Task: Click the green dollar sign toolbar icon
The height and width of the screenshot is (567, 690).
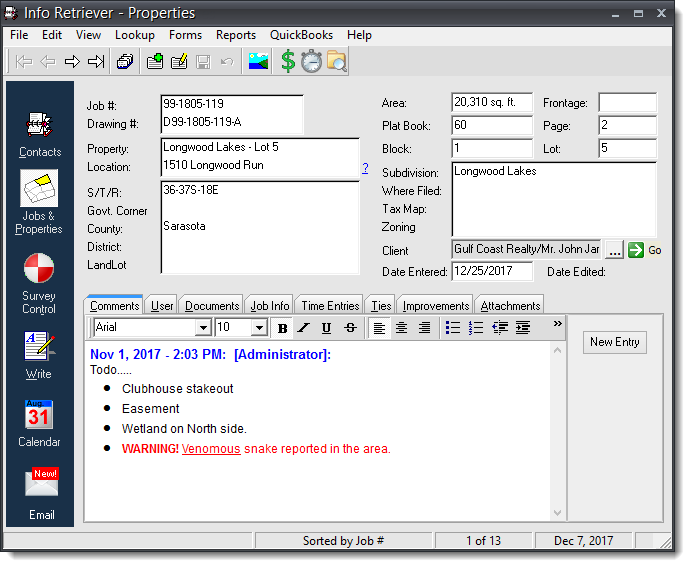Action: pos(288,62)
